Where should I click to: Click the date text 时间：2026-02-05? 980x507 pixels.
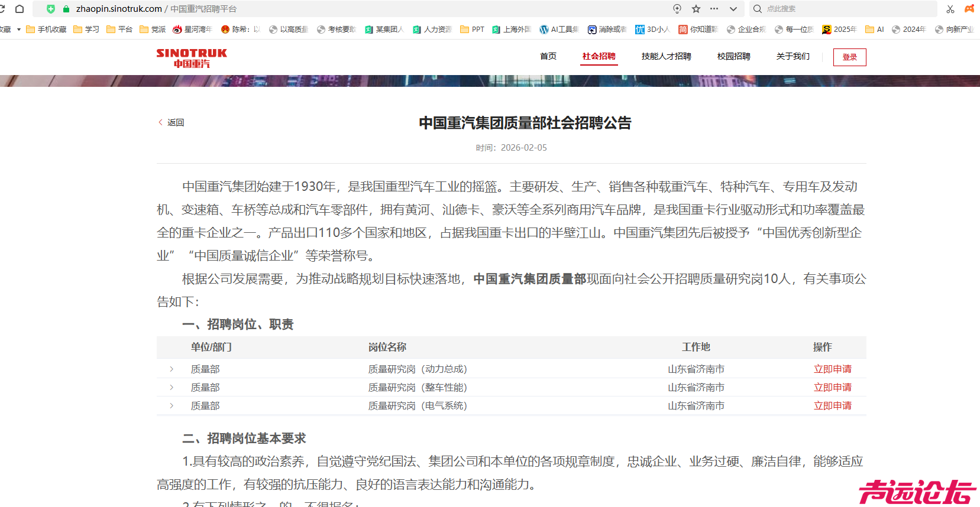click(x=512, y=148)
